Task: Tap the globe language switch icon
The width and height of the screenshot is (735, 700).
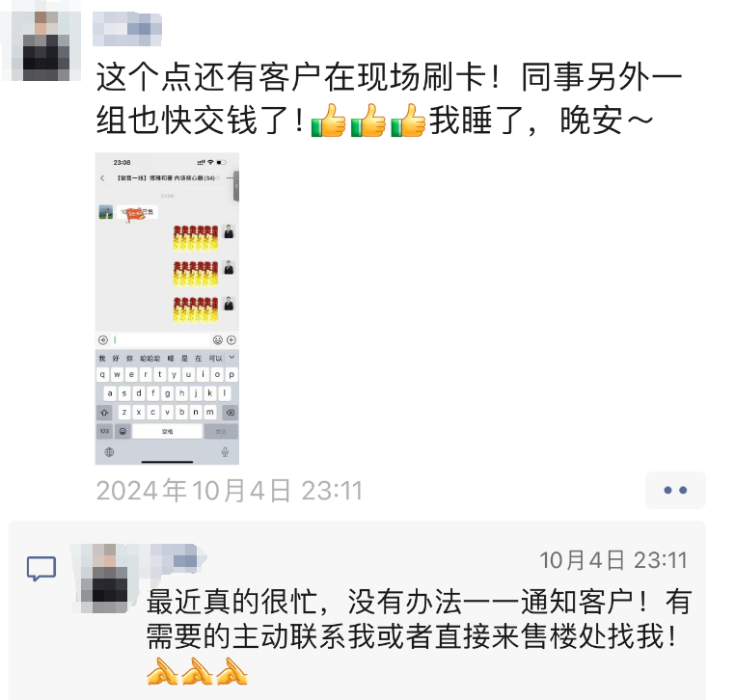Action: pos(109,452)
